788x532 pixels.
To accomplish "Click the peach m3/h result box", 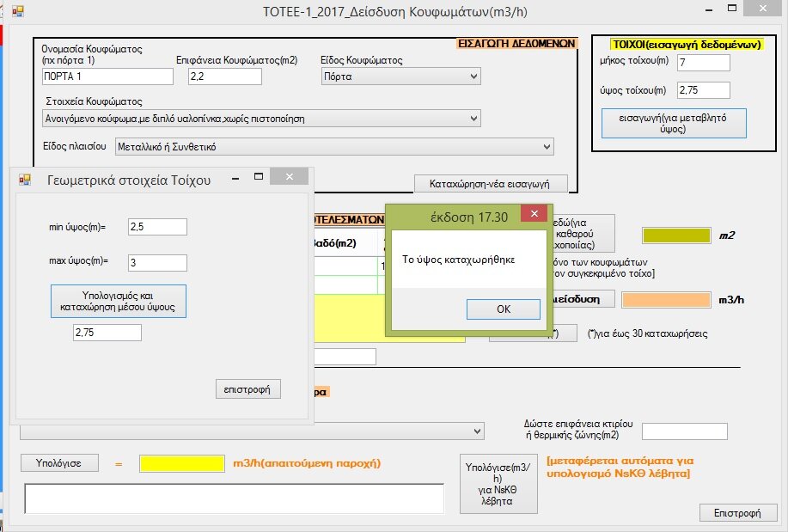I will click(x=665, y=300).
